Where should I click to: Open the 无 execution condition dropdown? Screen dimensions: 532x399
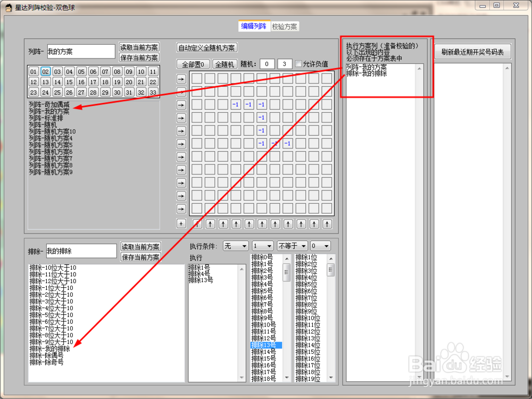click(236, 246)
